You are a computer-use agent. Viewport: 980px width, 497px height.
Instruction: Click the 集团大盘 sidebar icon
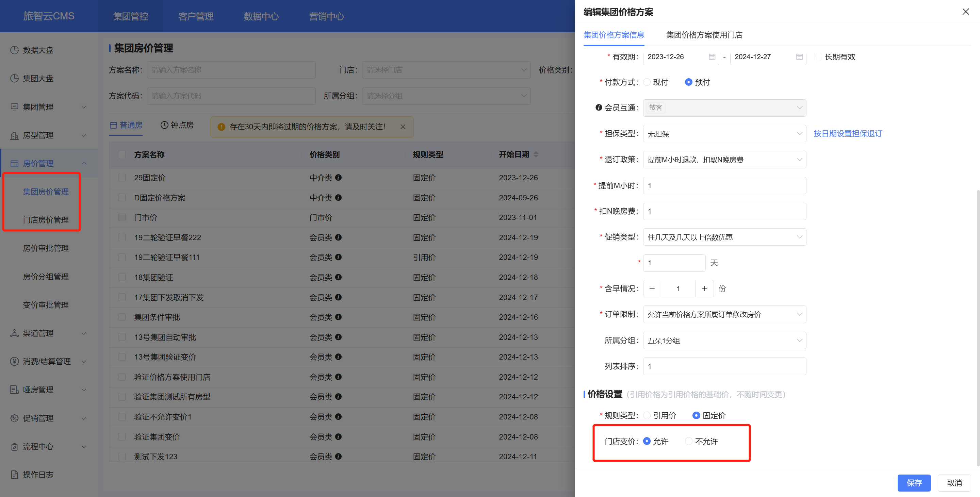pyautogui.click(x=14, y=78)
